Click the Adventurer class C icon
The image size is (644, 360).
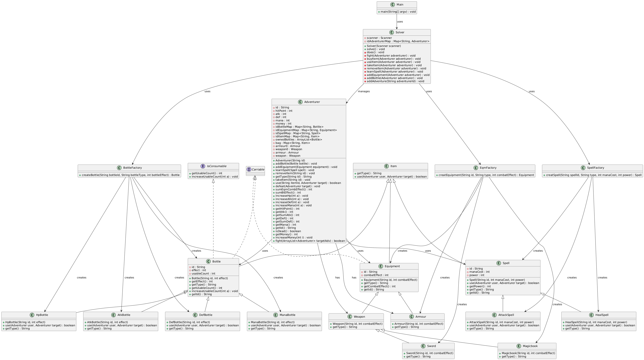tap(300, 102)
